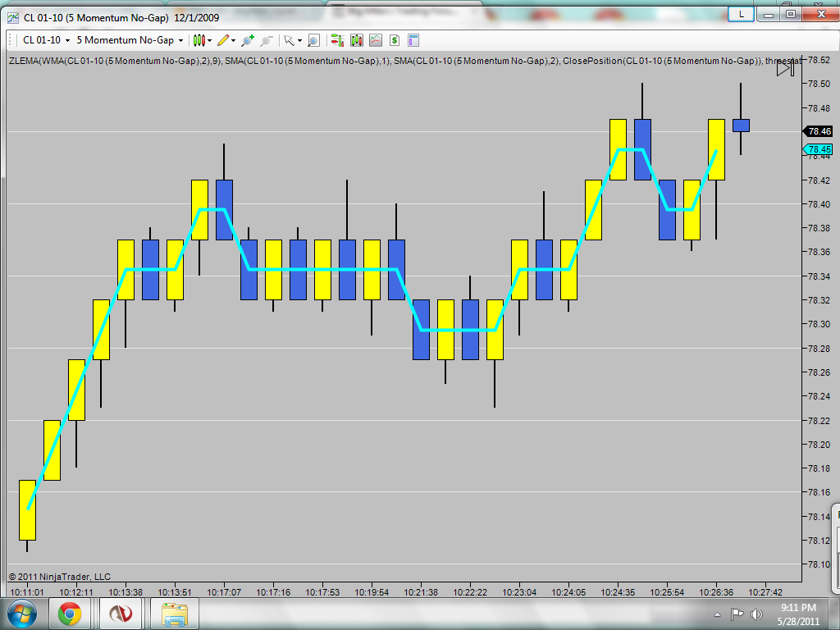Screen dimensions: 840x630
Task: Open the CL 01-10 instrument dropdown
Action: [x=46, y=40]
